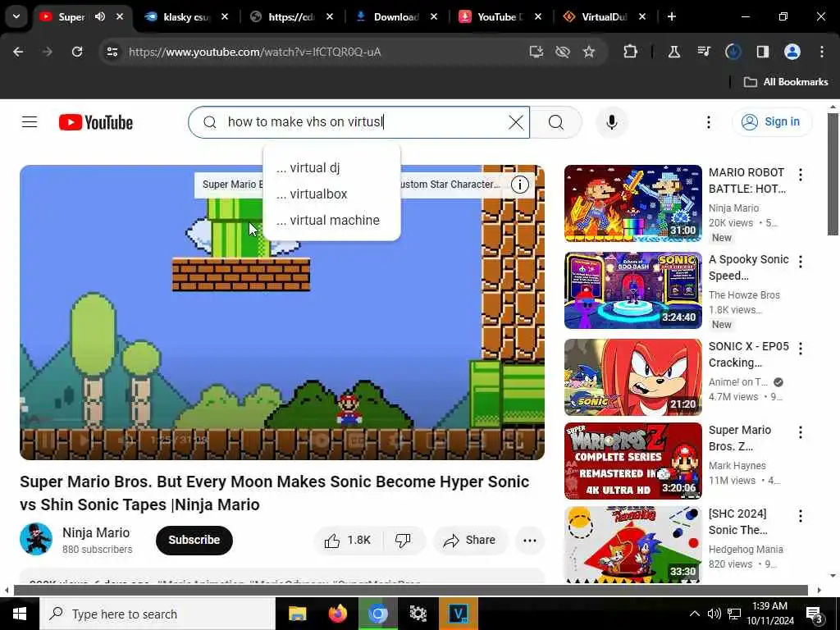Screen dimensions: 840x630
Task: Open the MARIO ROBOT BATTLE thumbnail
Action: coord(632,203)
